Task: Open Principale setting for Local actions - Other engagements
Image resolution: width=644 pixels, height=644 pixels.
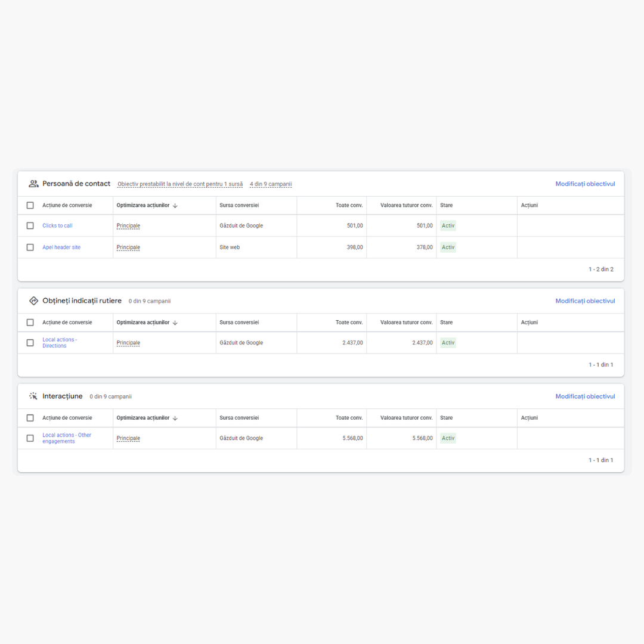Action: tap(128, 438)
